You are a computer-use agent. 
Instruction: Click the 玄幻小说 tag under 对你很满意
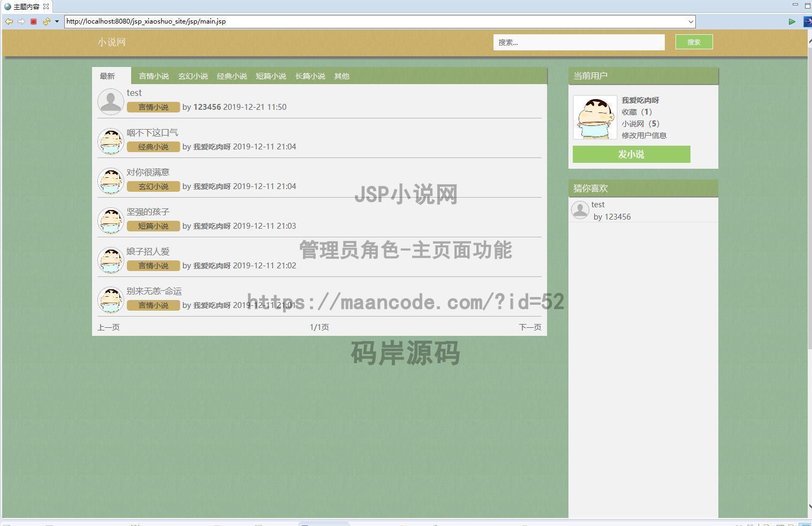coord(153,186)
